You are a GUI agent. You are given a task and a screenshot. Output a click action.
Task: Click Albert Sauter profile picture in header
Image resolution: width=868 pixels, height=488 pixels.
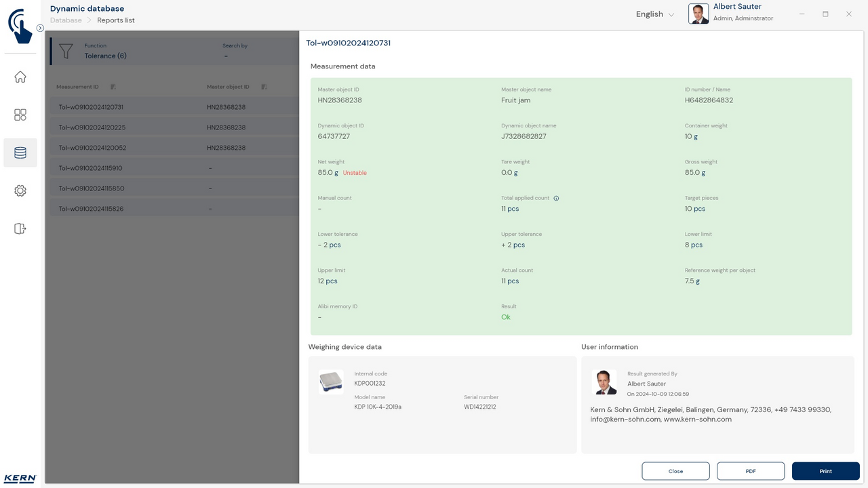pyautogui.click(x=698, y=14)
